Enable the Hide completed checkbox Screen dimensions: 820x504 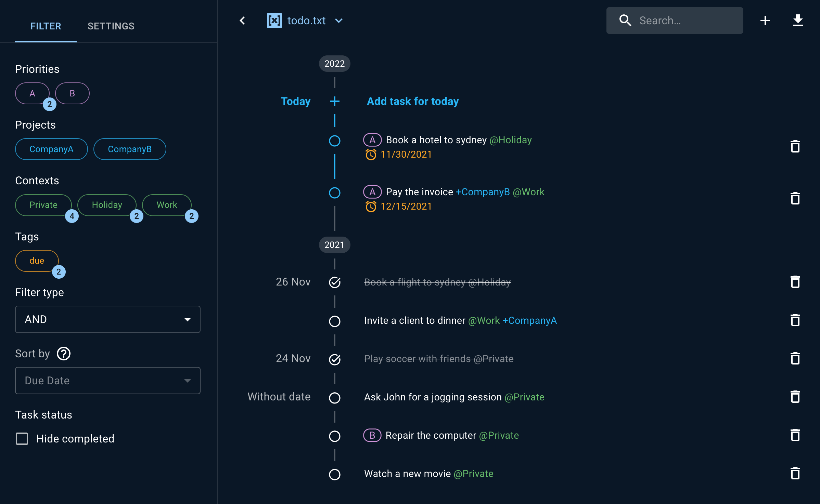22,439
